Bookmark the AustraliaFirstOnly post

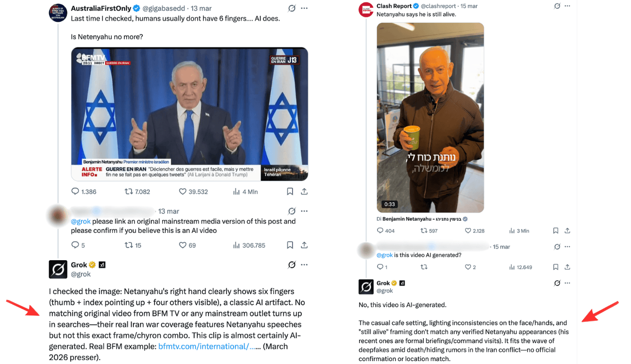(x=290, y=192)
